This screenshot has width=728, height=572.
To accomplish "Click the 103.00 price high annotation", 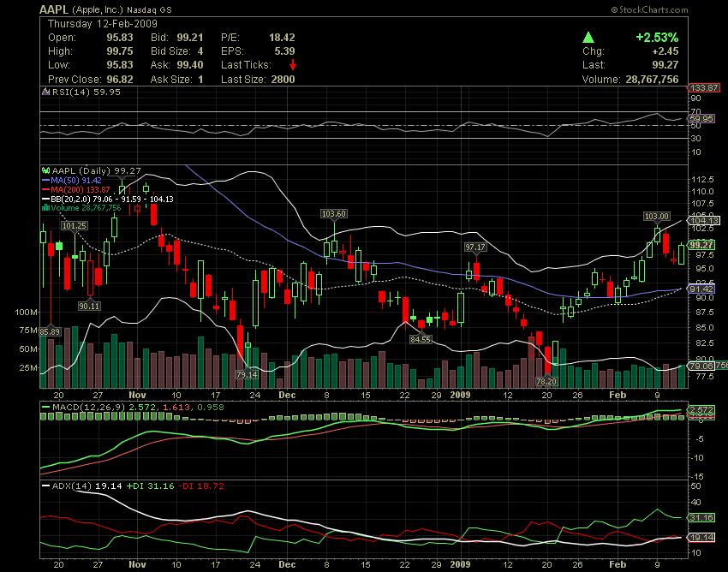I will (x=657, y=217).
